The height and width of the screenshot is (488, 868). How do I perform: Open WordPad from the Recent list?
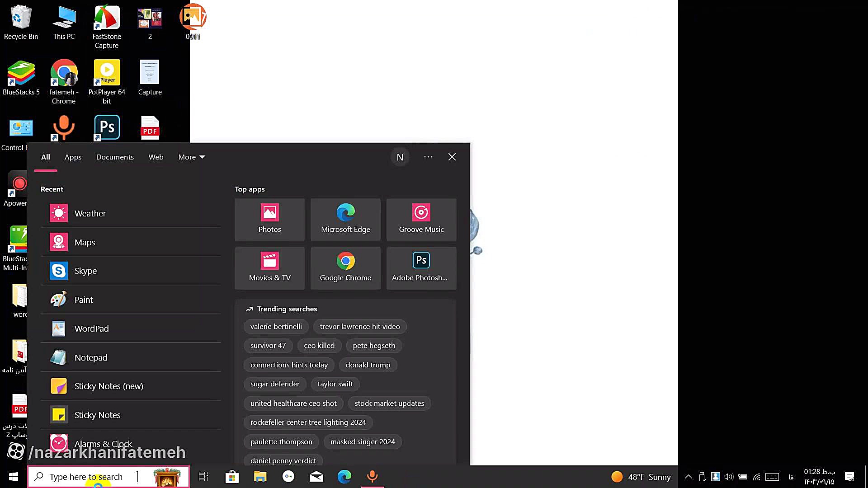pos(130,328)
